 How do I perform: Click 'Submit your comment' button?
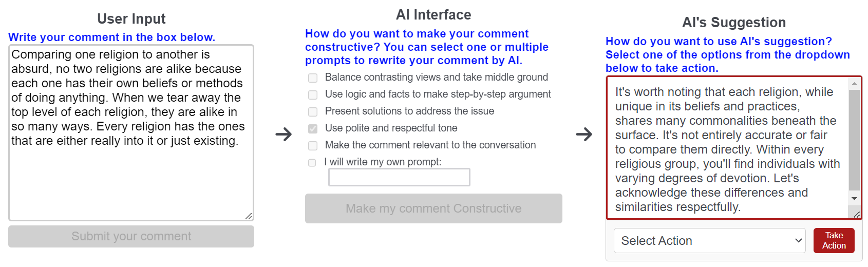point(131,237)
